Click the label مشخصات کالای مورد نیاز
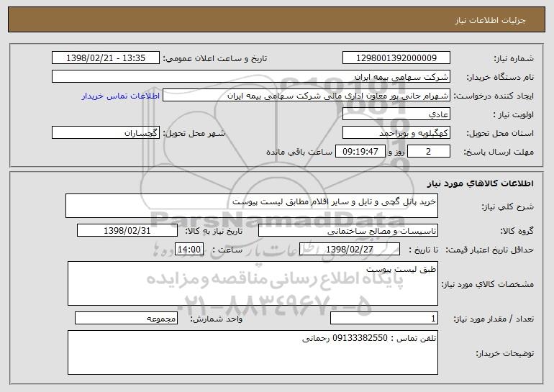554x392 pixels. 488,284
